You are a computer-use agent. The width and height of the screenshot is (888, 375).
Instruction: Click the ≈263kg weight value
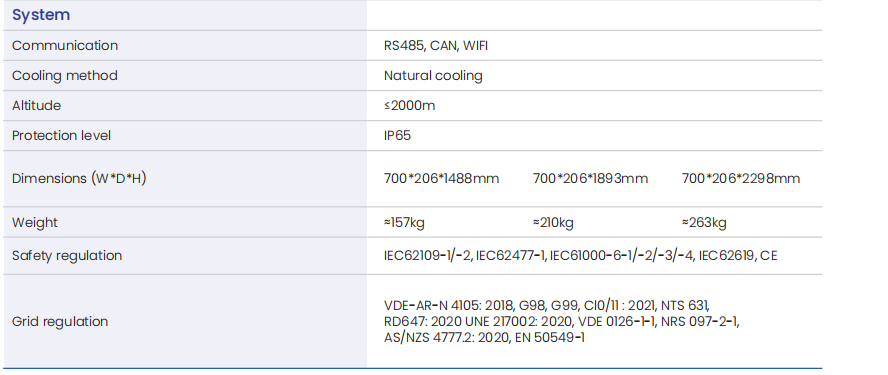pos(704,222)
